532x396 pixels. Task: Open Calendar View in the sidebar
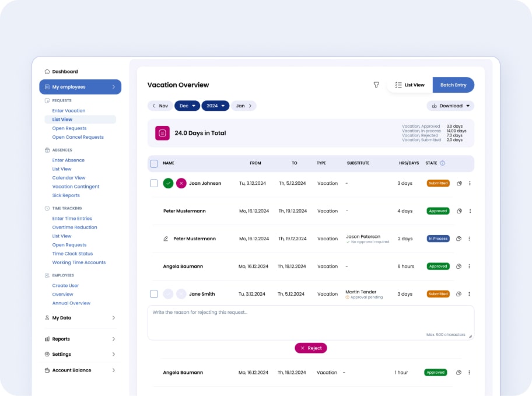coord(69,178)
